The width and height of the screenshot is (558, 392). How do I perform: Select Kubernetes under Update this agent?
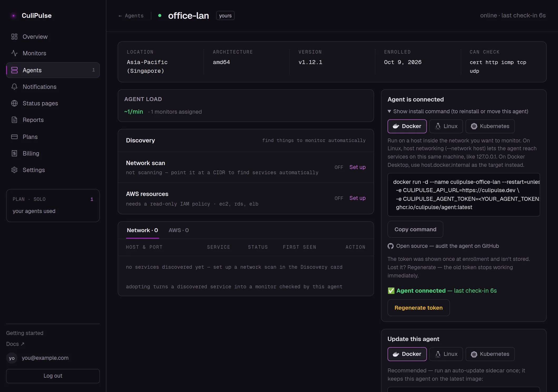[490, 354]
